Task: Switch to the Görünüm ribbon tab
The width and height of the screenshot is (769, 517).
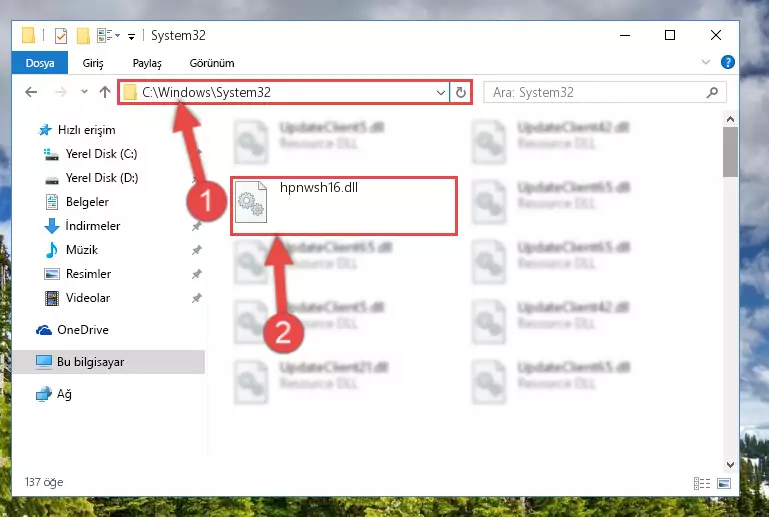Action: [x=212, y=63]
